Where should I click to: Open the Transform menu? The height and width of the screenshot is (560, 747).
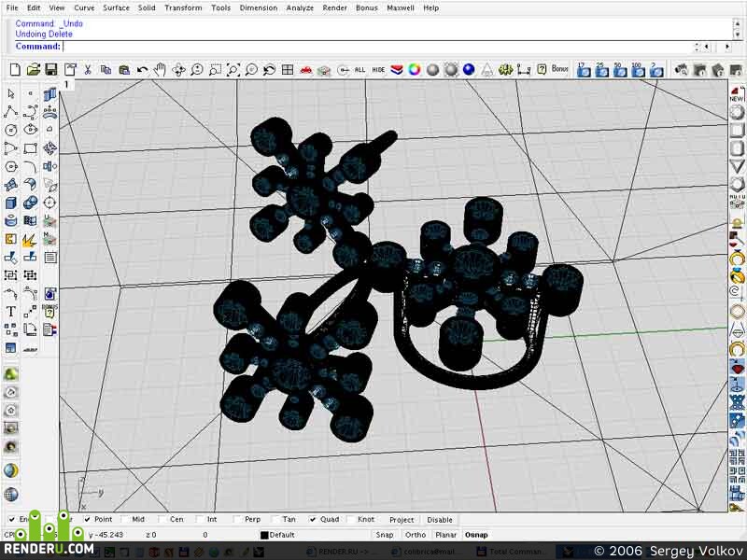[x=183, y=8]
